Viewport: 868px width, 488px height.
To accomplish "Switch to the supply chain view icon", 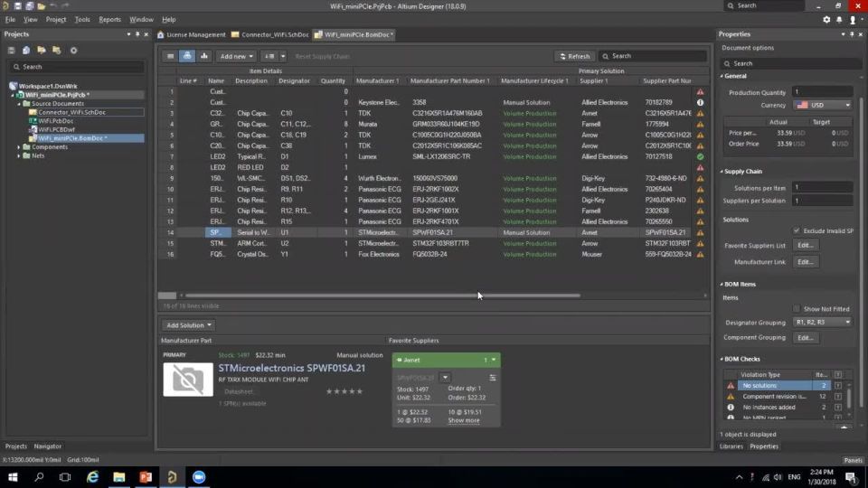I will 187,56.
